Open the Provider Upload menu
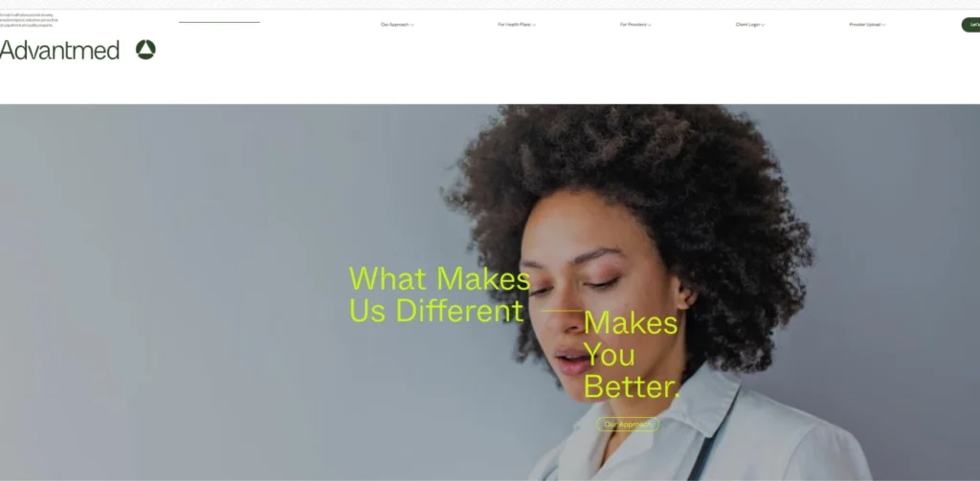Image resolution: width=980 pixels, height=481 pixels. [x=864, y=24]
